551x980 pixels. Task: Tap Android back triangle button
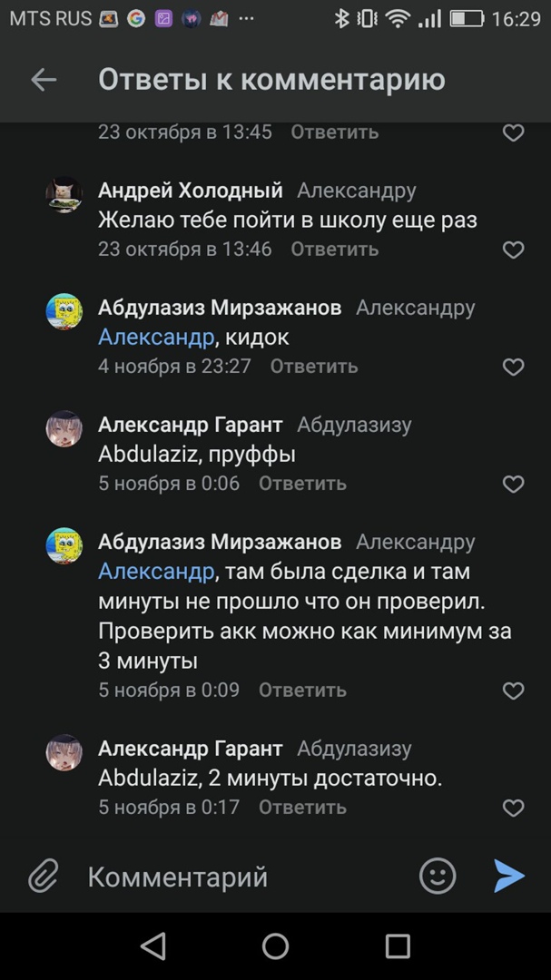tap(153, 946)
